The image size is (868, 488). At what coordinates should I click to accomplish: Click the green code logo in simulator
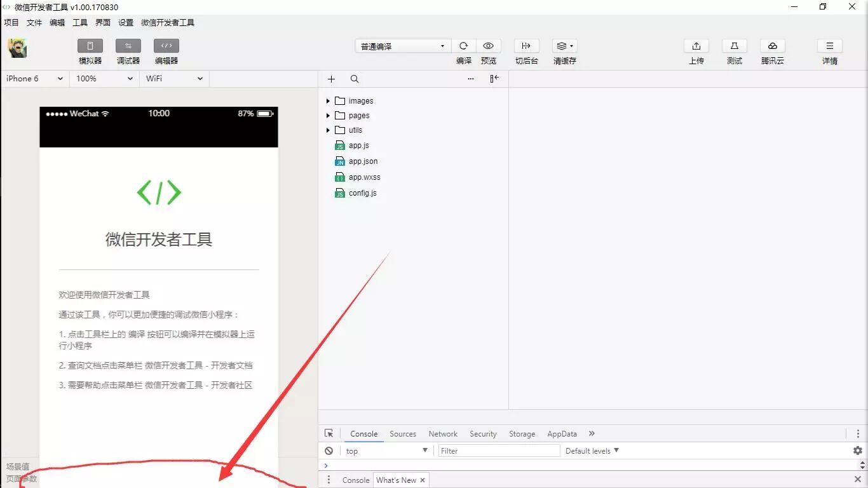click(x=159, y=193)
